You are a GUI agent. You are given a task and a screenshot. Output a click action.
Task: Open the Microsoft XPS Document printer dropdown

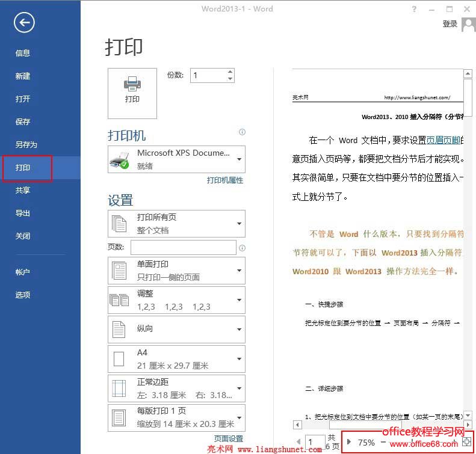[x=177, y=159]
